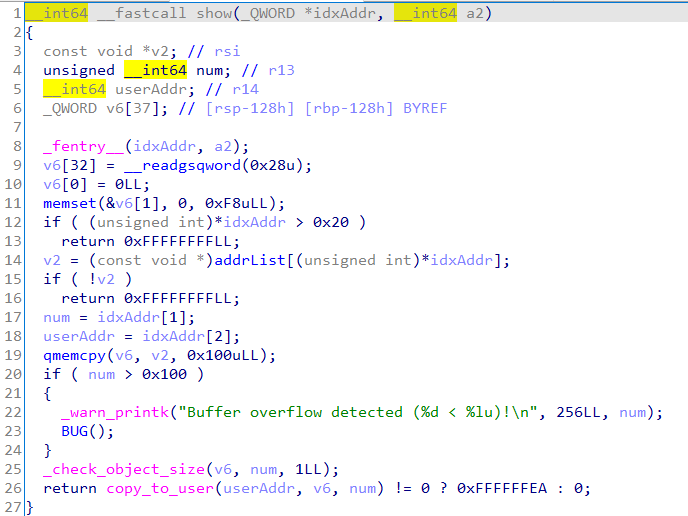This screenshot has height=516, width=688.
Task: Click the 1LL argument on line 25
Action: coord(308,469)
